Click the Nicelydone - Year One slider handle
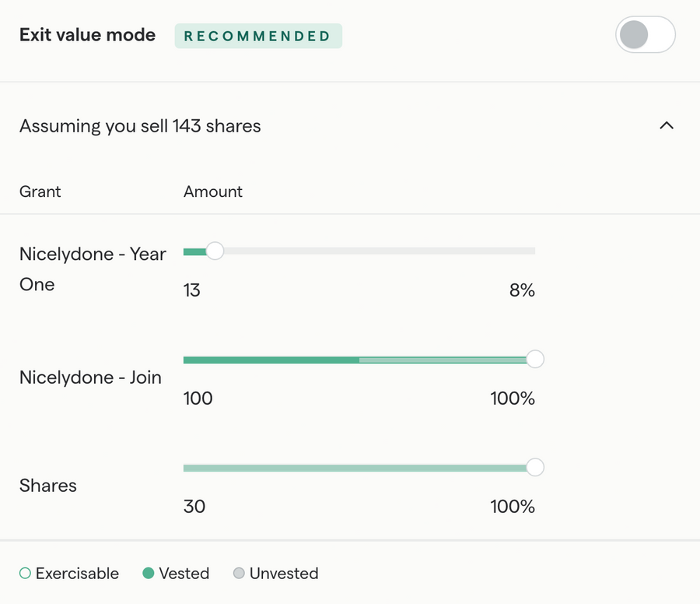The image size is (700, 604). click(215, 251)
